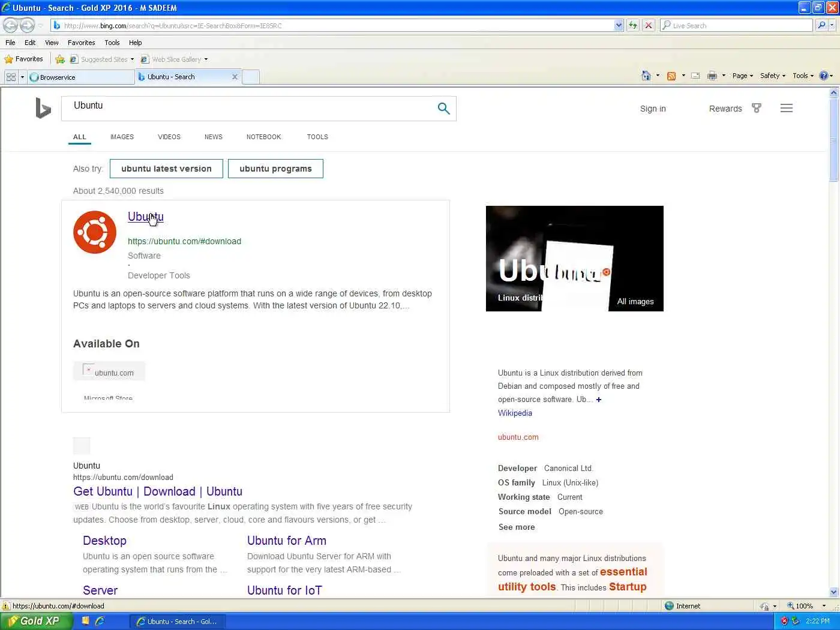Click the Desktop sublink
This screenshot has width=840, height=630.
tap(104, 541)
